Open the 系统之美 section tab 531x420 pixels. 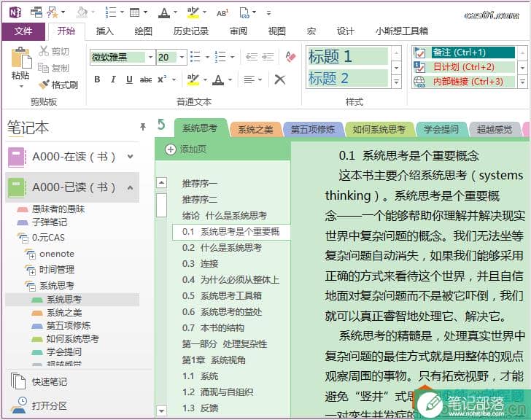[x=255, y=130]
